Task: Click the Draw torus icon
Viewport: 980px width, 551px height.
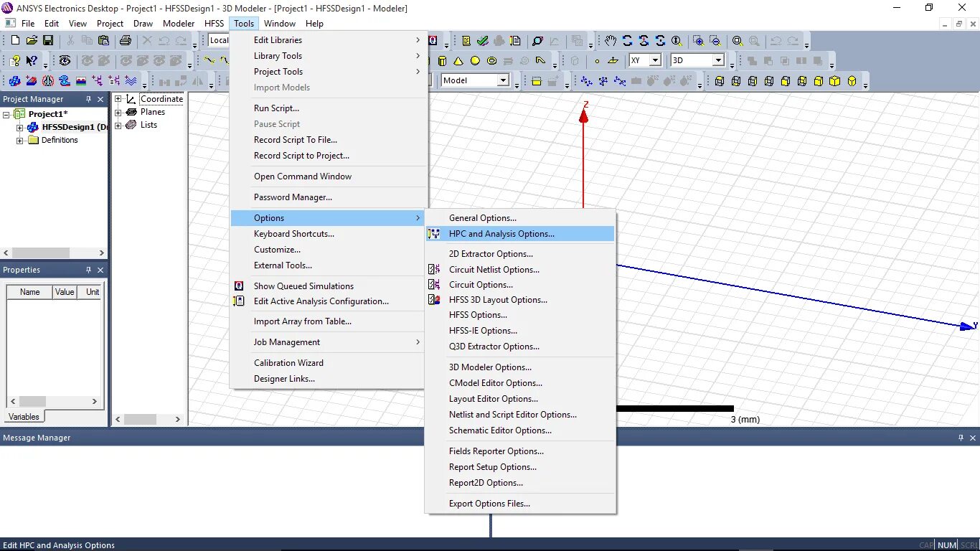Action: [x=492, y=61]
